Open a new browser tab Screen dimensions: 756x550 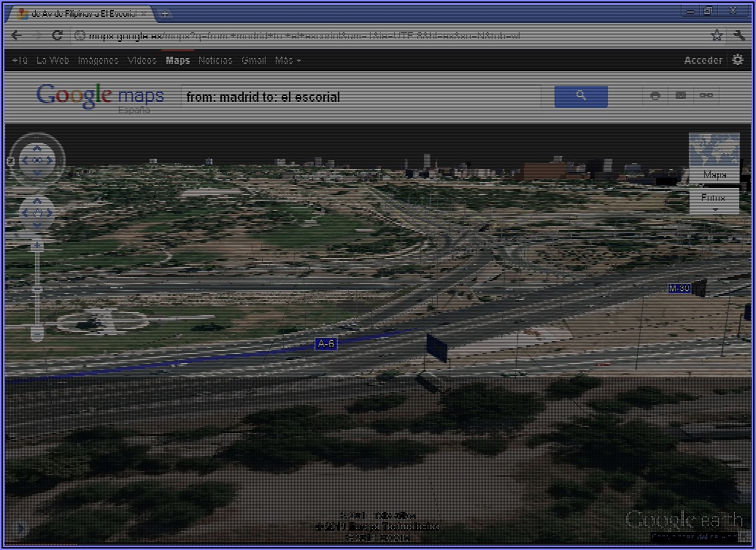coord(164,14)
